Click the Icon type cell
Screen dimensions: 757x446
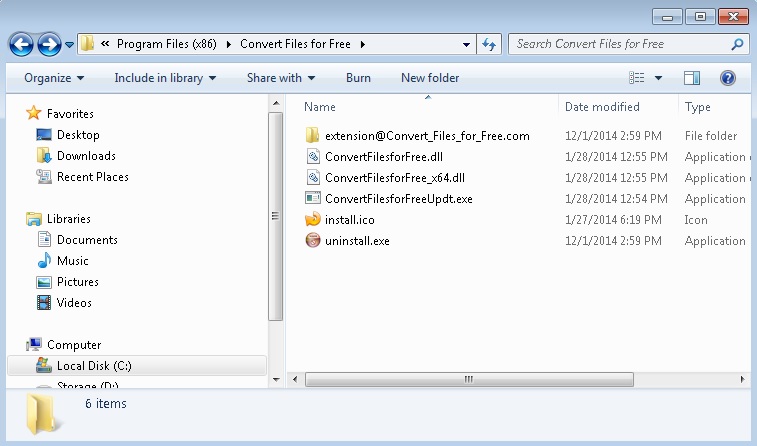tap(696, 220)
